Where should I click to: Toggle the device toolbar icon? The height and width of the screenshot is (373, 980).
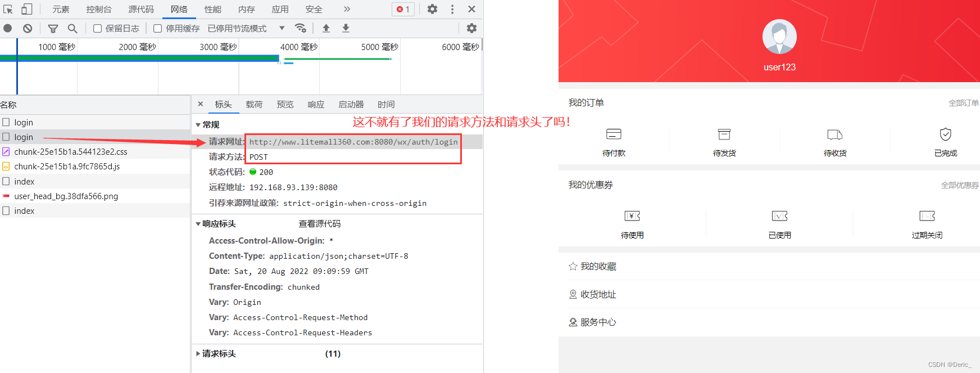27,9
